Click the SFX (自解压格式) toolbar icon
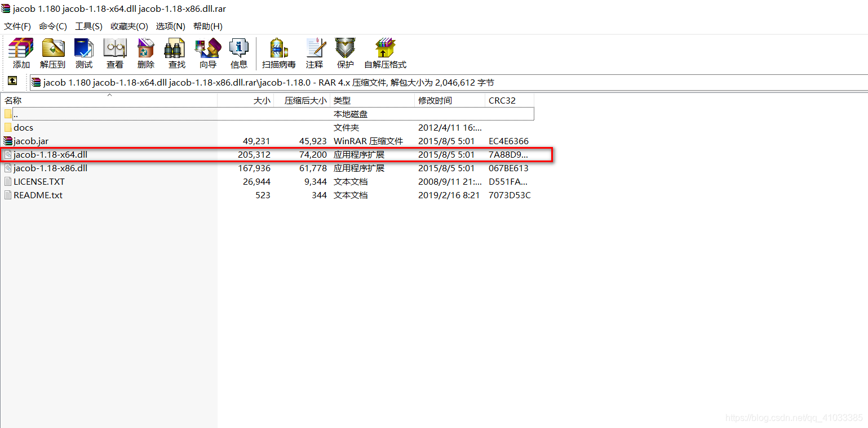The image size is (868, 428). 386,48
